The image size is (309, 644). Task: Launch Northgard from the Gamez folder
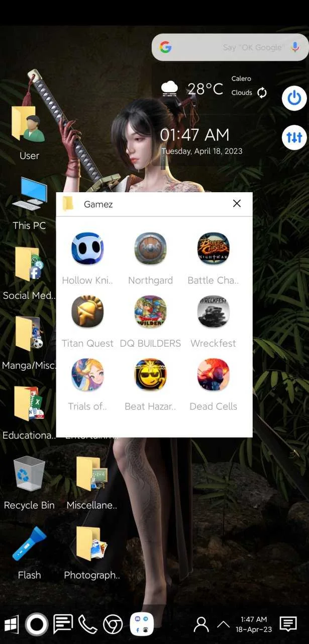pyautogui.click(x=150, y=249)
